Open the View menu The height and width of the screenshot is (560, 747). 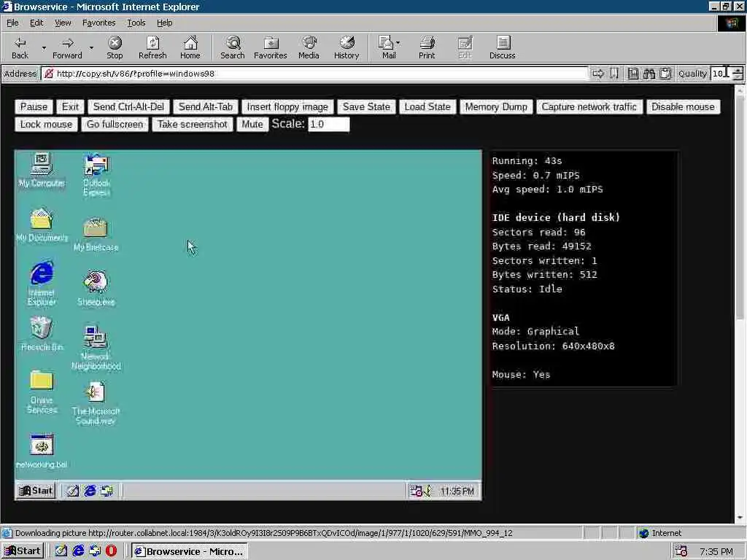(x=63, y=23)
